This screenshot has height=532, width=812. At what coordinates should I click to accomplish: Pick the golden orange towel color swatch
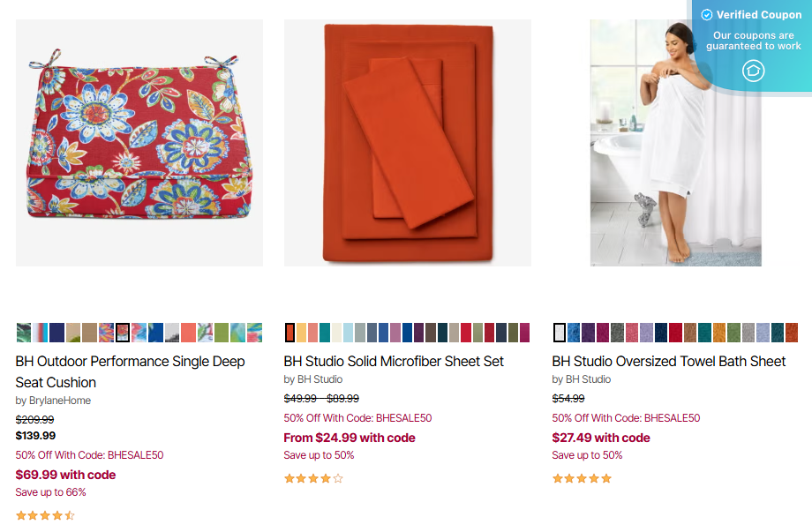(x=719, y=333)
